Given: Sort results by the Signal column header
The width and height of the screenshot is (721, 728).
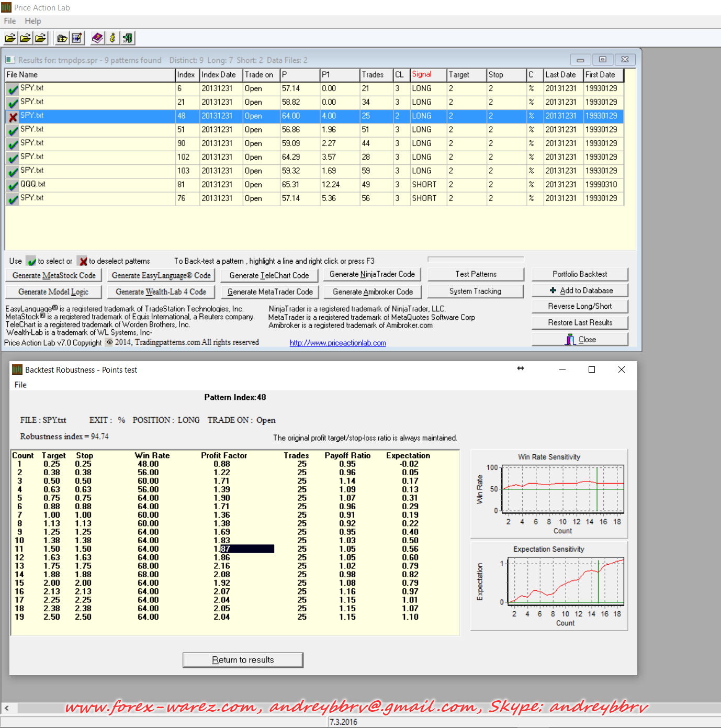Looking at the screenshot, I should tap(427, 75).
